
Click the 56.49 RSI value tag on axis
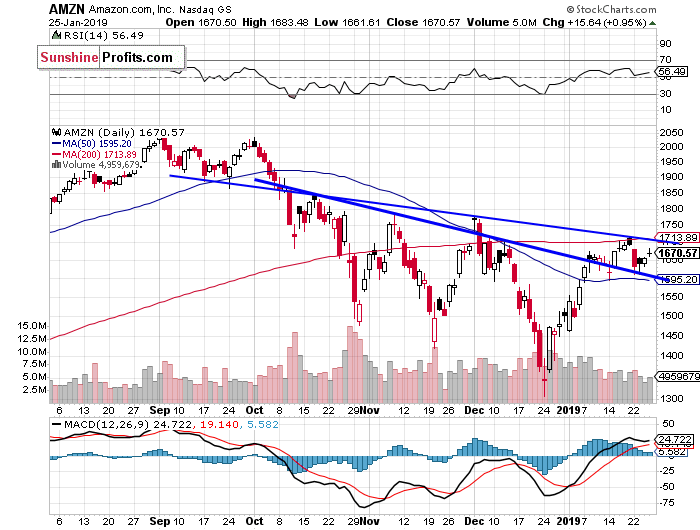[x=671, y=71]
